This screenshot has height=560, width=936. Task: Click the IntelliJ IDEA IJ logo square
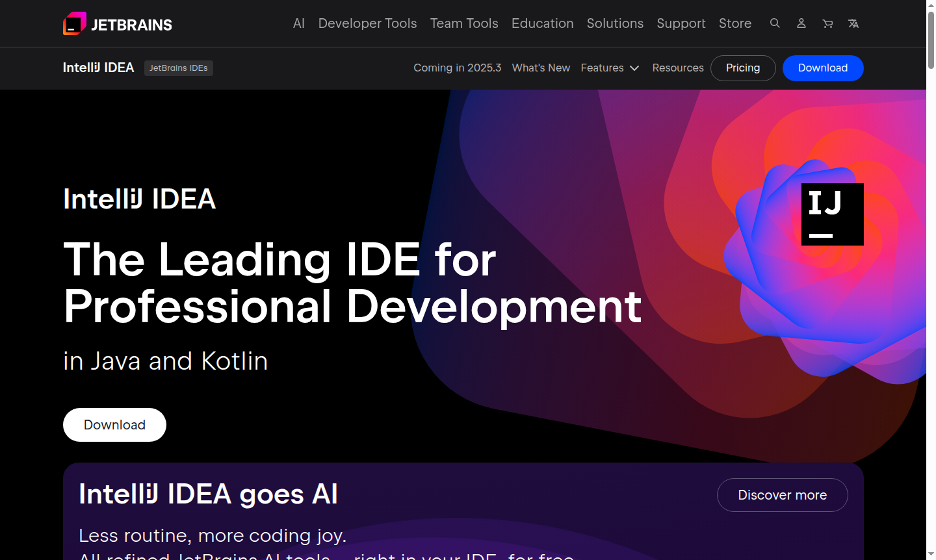pos(832,214)
